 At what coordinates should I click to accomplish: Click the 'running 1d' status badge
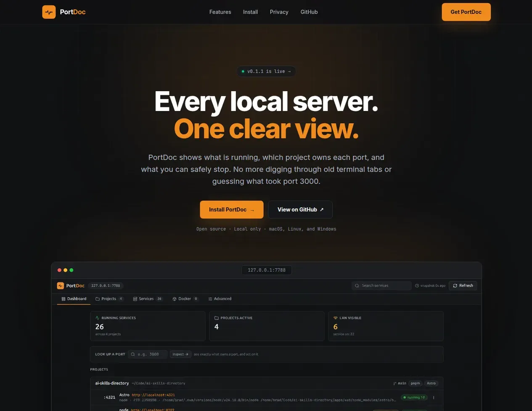pos(414,398)
